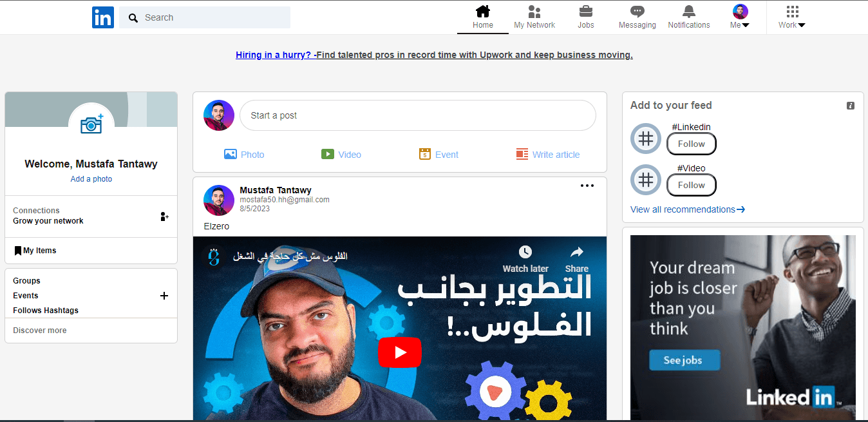Open the Messaging chat bubble icon

tap(637, 12)
